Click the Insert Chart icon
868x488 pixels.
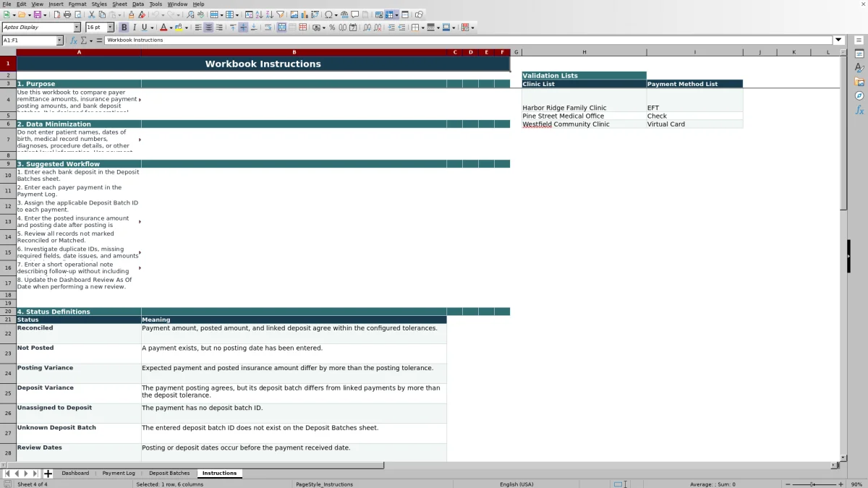click(x=304, y=14)
